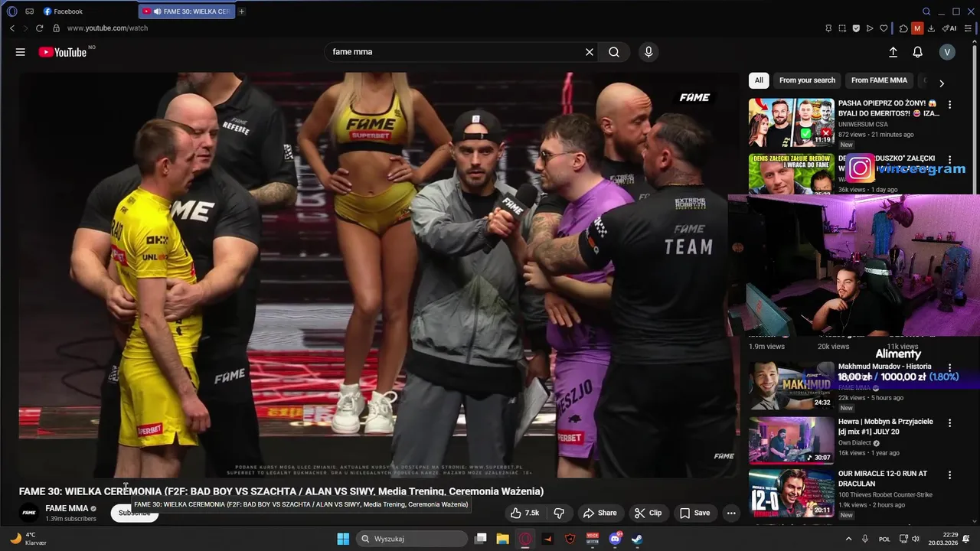View site security lock info
The width and height of the screenshot is (980, 551).
[x=56, y=28]
